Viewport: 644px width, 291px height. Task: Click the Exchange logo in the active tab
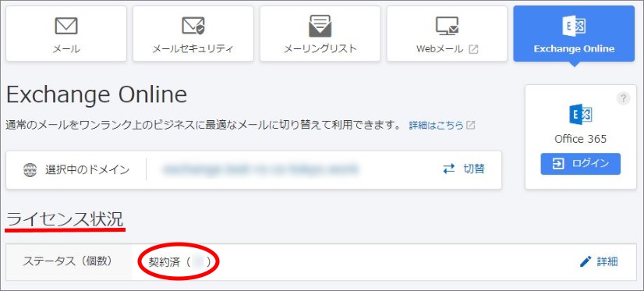pos(574,26)
